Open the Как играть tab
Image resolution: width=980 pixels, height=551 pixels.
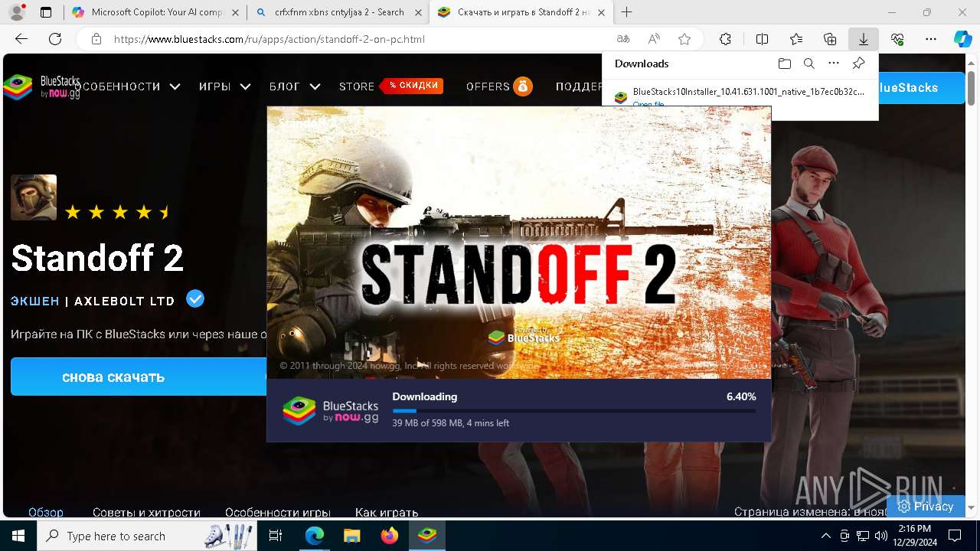point(387,512)
